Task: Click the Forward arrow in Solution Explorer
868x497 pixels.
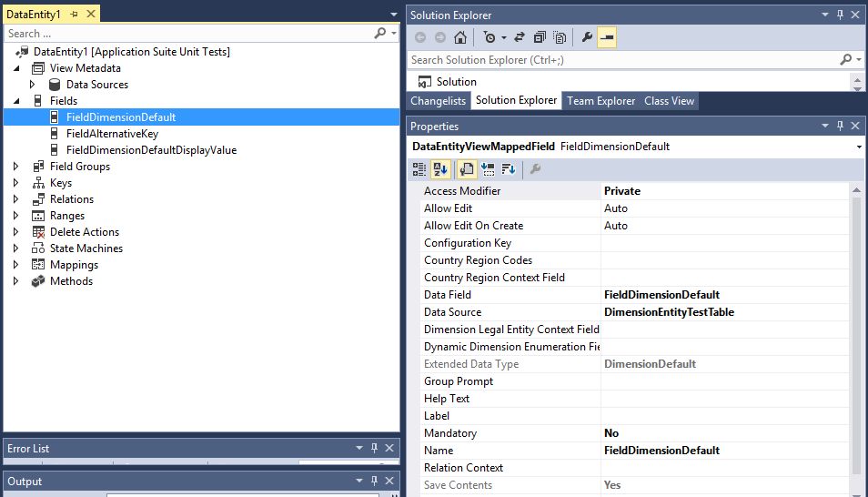Action: (440, 37)
